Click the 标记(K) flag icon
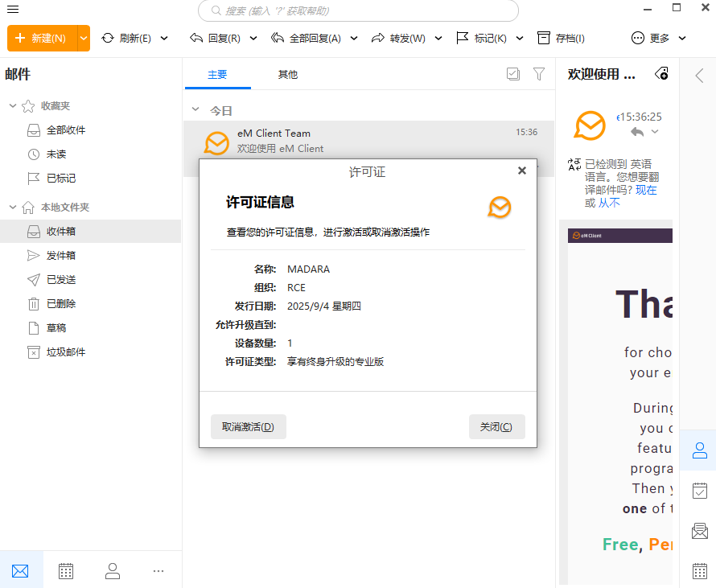 coord(462,38)
